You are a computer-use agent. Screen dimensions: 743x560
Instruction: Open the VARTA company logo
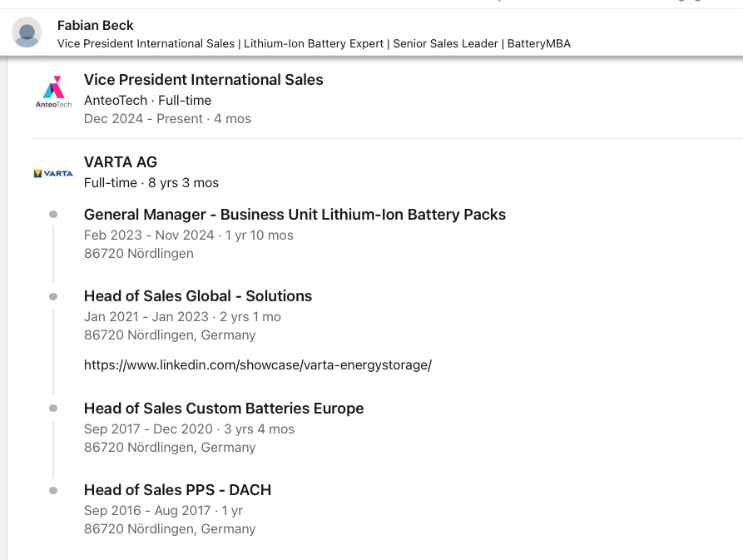tap(53, 173)
